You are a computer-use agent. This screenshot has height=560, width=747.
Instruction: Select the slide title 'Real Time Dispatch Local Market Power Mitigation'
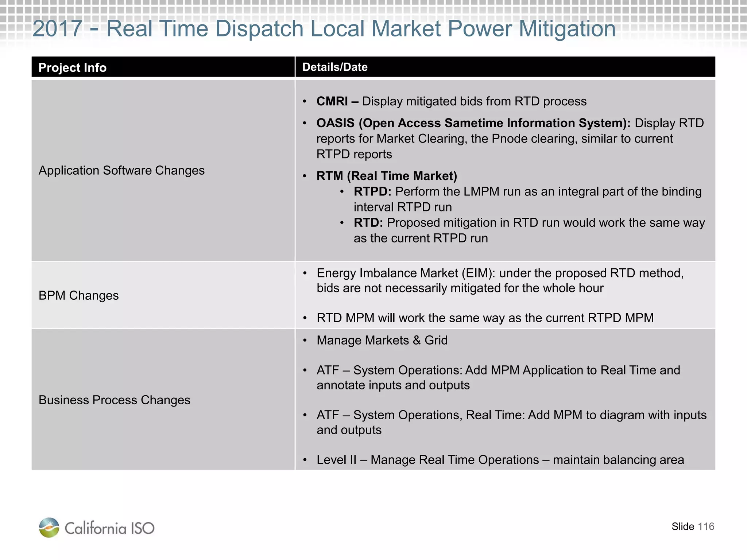point(361,28)
